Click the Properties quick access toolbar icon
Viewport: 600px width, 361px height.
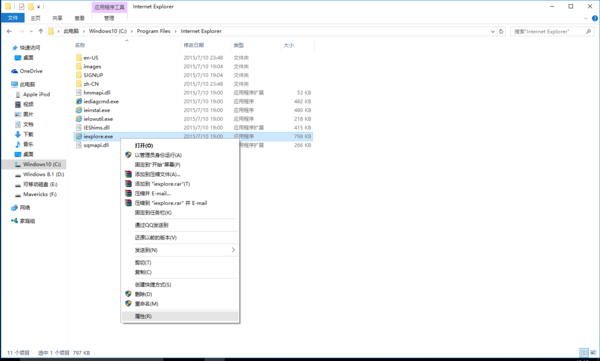click(21, 7)
